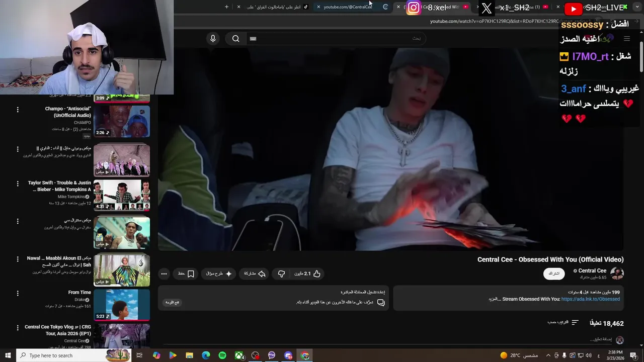
Task: Like the Obsessed With You video
Action: point(307,274)
